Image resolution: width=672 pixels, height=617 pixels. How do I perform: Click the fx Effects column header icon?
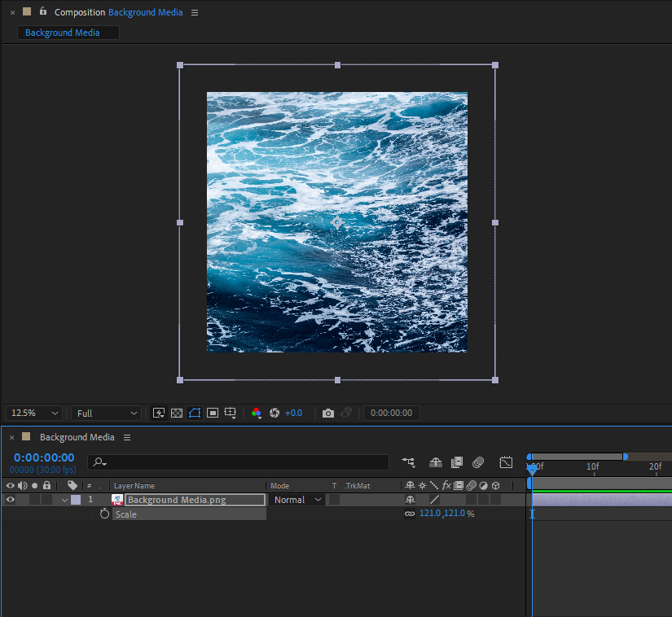pyautogui.click(x=446, y=485)
